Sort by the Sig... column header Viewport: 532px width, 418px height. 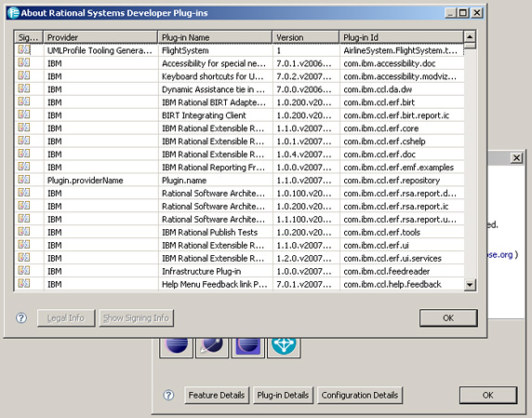pos(29,37)
